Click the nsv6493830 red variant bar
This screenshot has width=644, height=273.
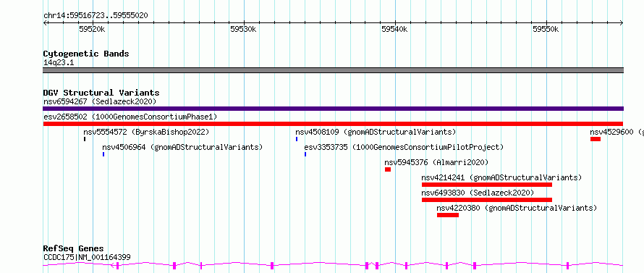(x=487, y=200)
